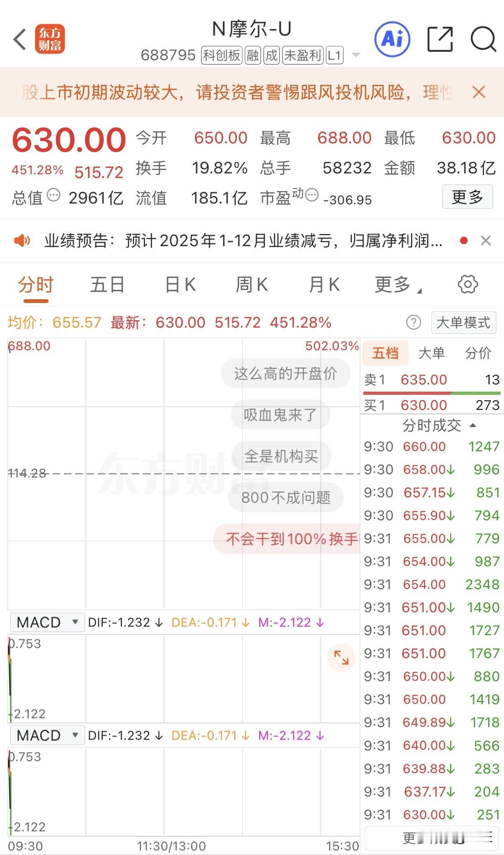Tap the 均价 655.57 label

(x=55, y=323)
